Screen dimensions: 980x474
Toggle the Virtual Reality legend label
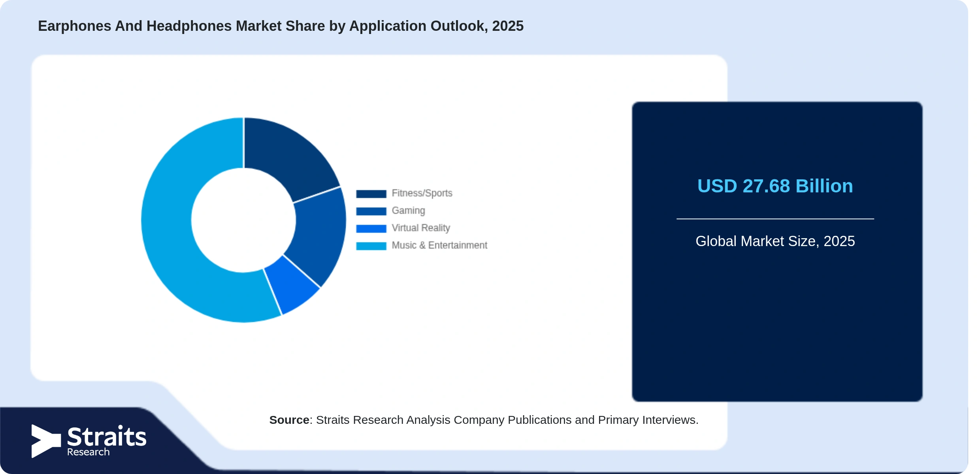coord(421,228)
